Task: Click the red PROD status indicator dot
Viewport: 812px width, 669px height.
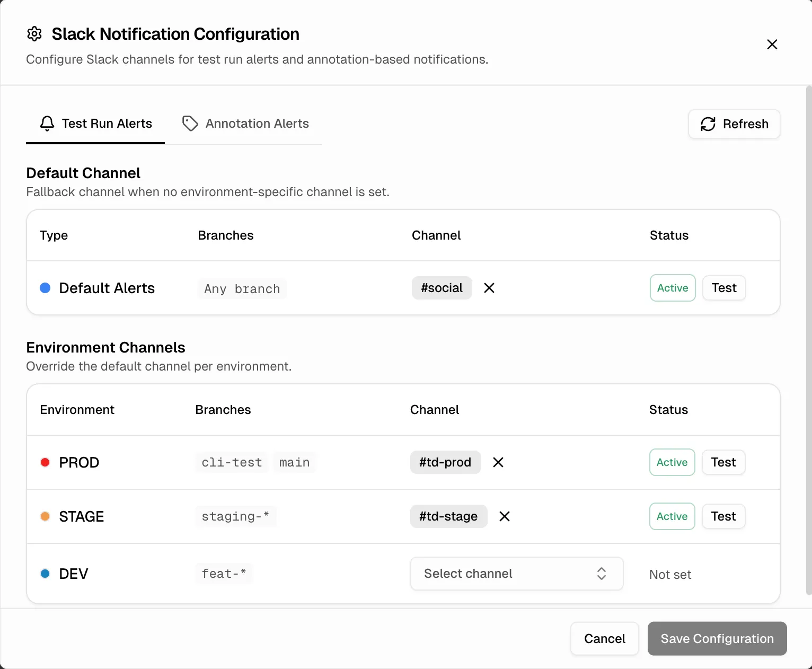Action: click(45, 462)
